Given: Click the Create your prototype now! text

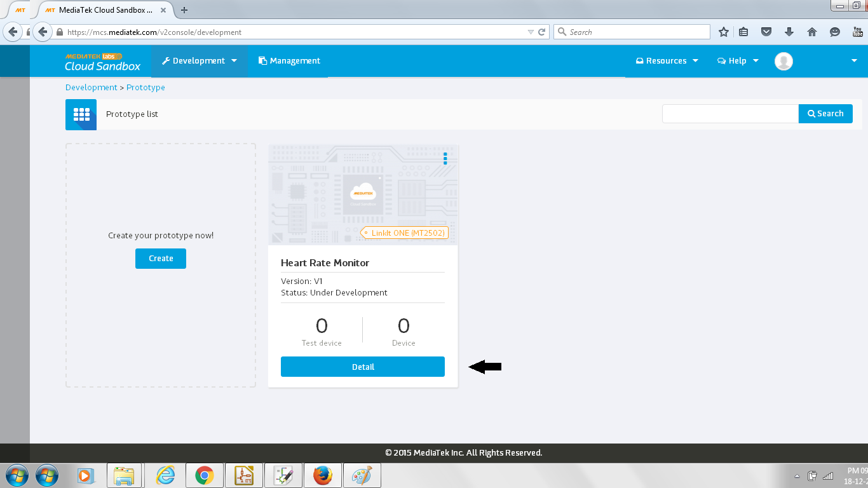Looking at the screenshot, I should pos(161,236).
